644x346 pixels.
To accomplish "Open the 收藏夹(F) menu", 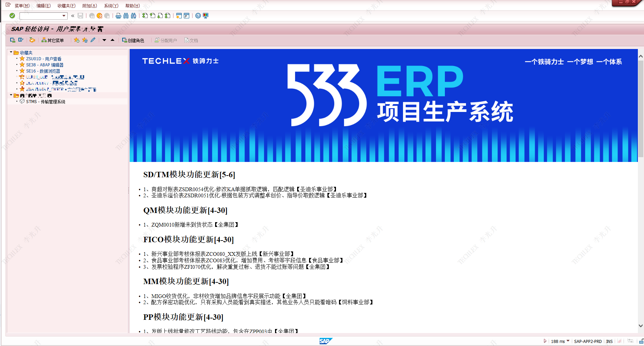I will [x=66, y=6].
